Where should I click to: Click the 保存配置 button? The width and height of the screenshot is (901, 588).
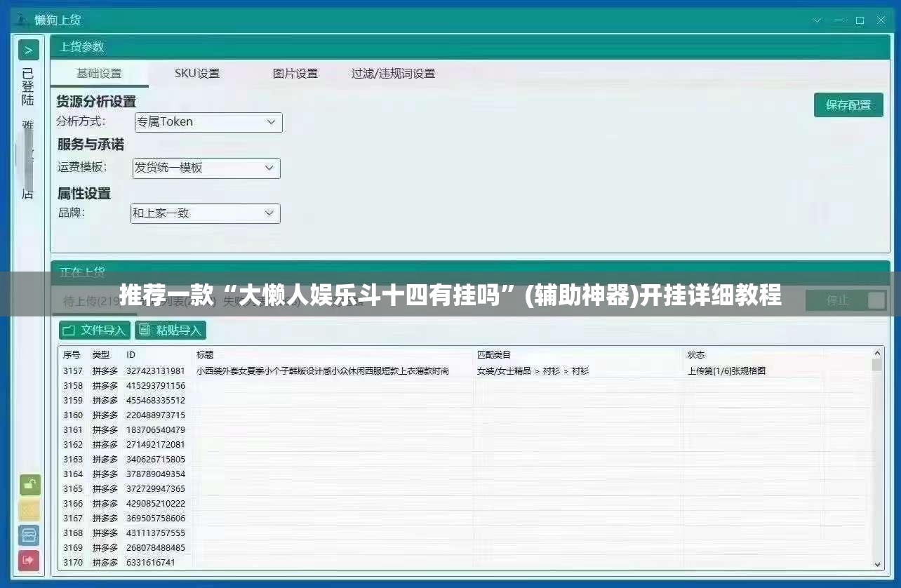pos(848,105)
